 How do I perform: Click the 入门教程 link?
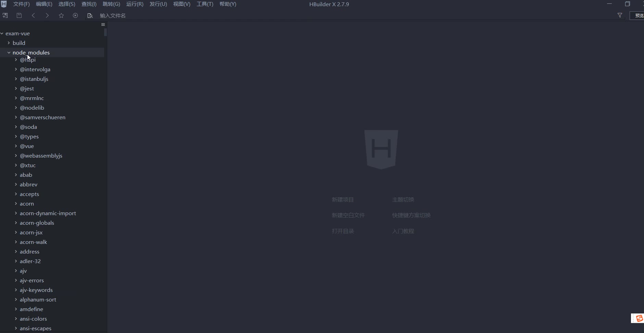(x=403, y=231)
